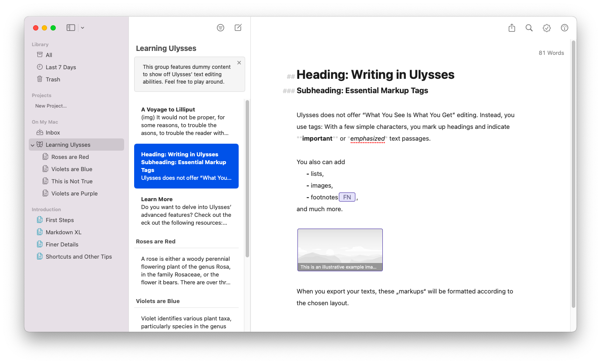The image size is (601, 364).
Task: Open the Trash group
Action: pos(76,79)
